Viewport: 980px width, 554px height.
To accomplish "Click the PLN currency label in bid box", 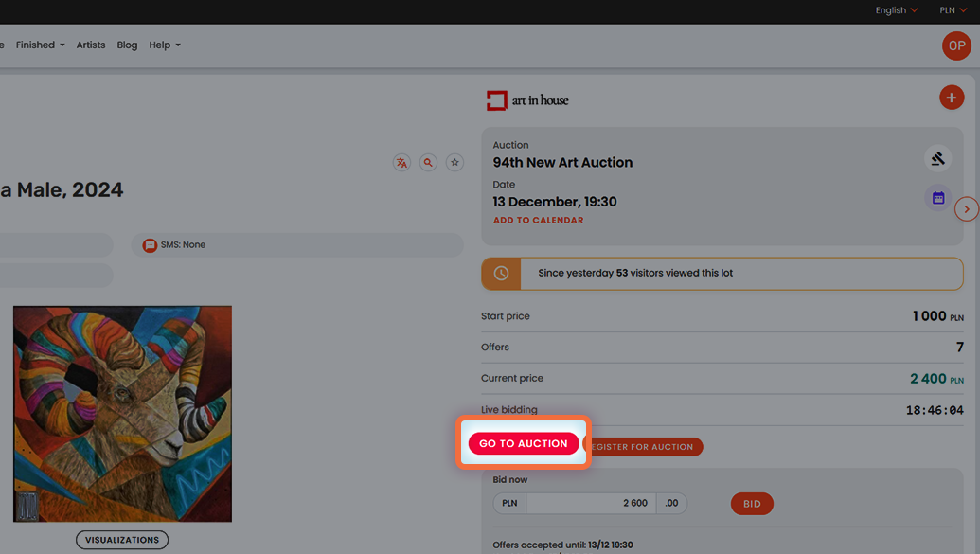I will point(509,503).
